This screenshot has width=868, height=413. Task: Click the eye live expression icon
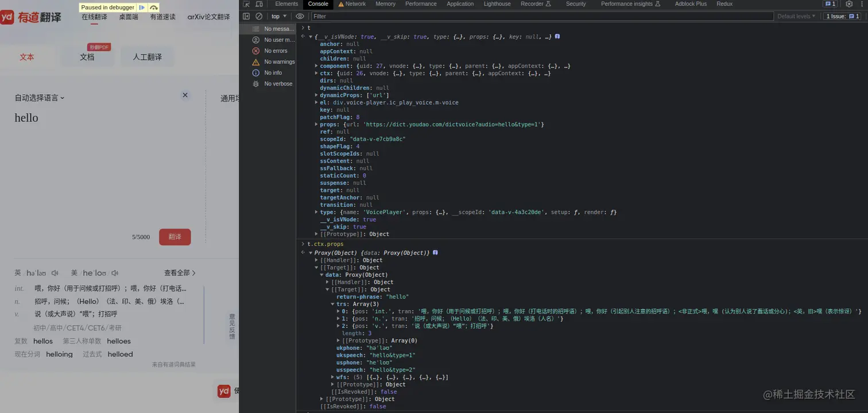pyautogui.click(x=300, y=16)
